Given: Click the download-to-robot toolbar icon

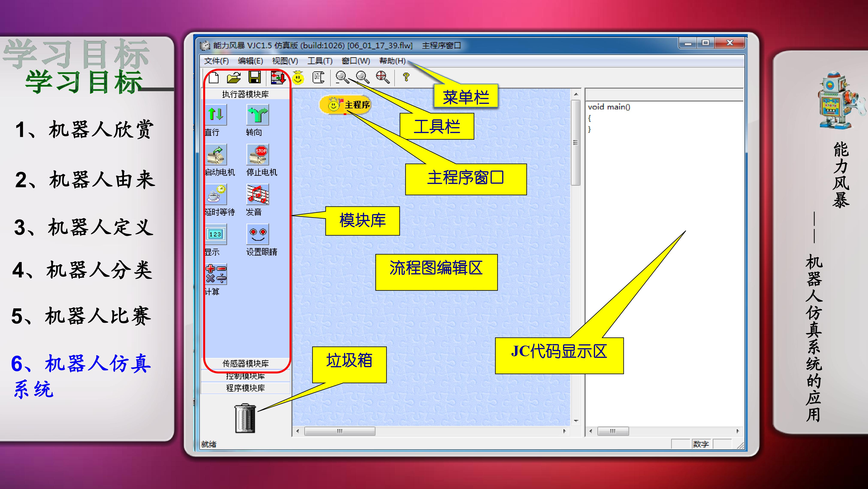Looking at the screenshot, I should pos(278,77).
